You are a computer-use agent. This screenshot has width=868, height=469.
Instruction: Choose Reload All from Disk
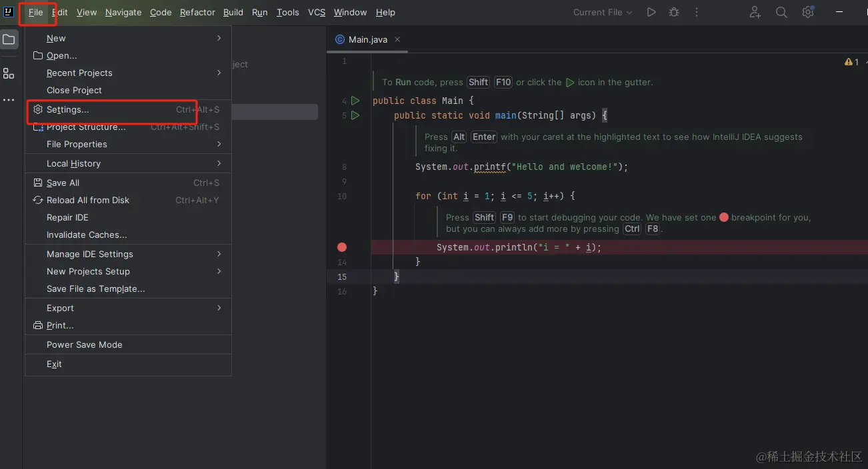click(x=128, y=201)
